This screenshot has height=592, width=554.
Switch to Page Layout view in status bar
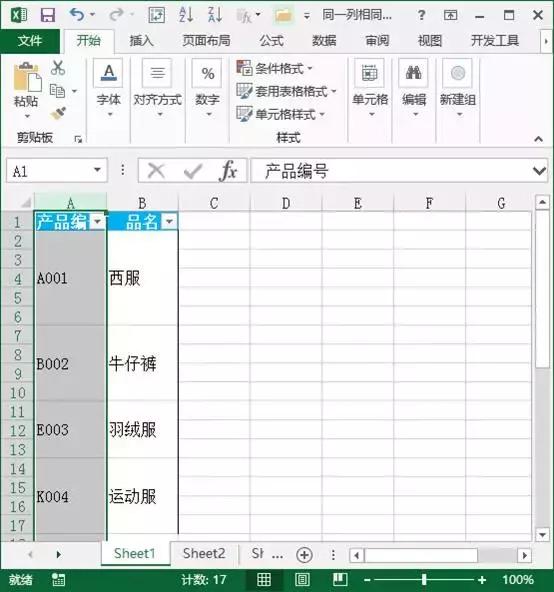click(x=302, y=579)
